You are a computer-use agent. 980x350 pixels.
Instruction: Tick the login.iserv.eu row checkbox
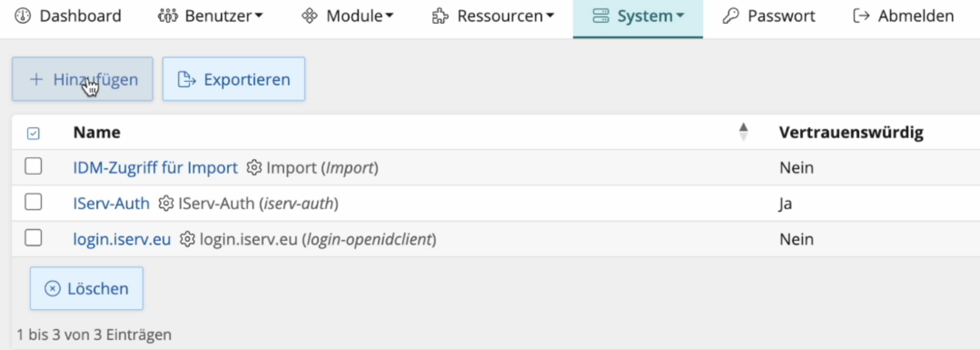[33, 238]
